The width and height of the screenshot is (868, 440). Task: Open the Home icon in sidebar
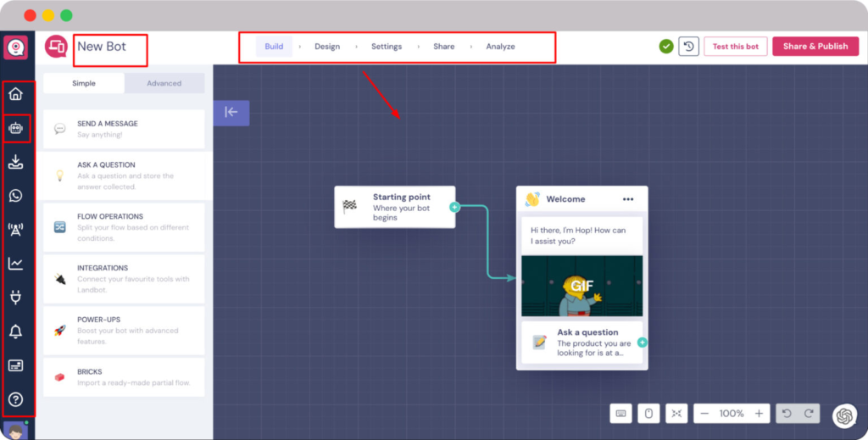tap(15, 94)
